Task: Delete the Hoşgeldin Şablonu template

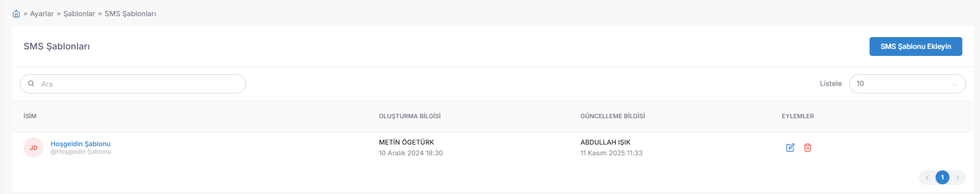Action: tap(807, 147)
